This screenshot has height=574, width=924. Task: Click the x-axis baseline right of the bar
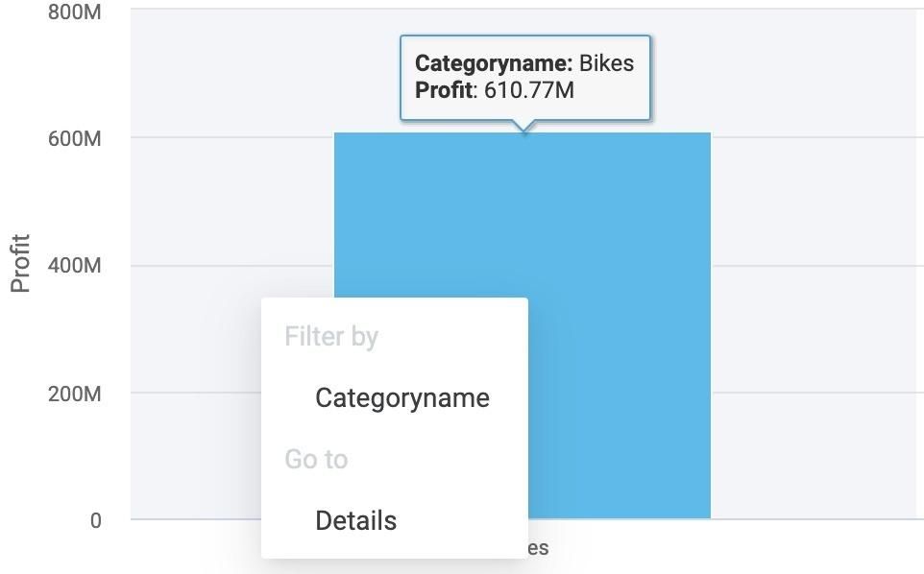(816, 519)
